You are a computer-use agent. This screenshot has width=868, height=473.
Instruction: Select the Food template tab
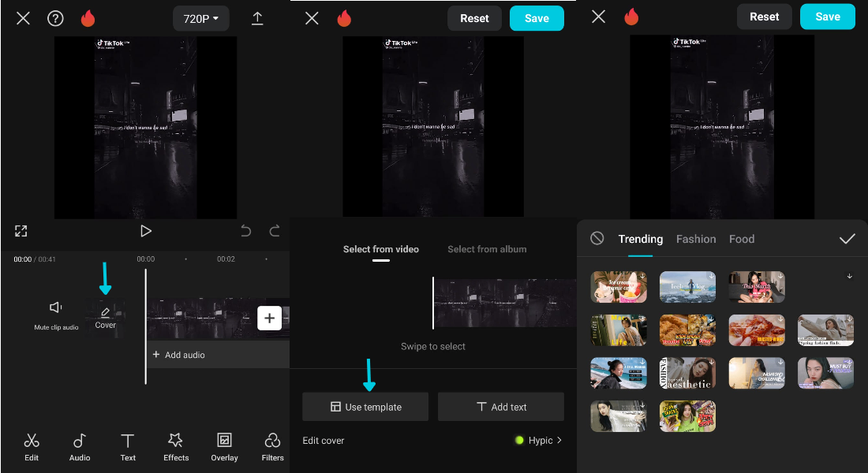[742, 239]
